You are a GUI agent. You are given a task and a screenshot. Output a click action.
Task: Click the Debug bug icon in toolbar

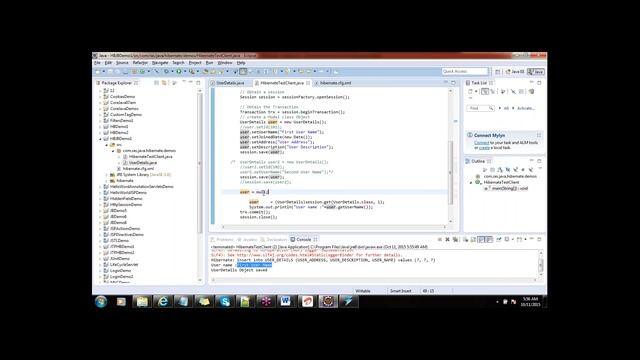167,71
